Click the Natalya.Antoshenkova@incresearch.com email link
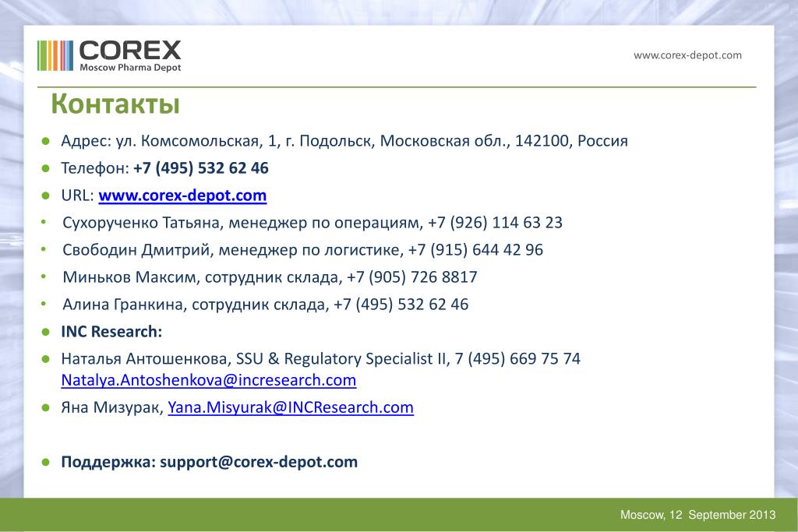798x532 pixels. pos(209,380)
